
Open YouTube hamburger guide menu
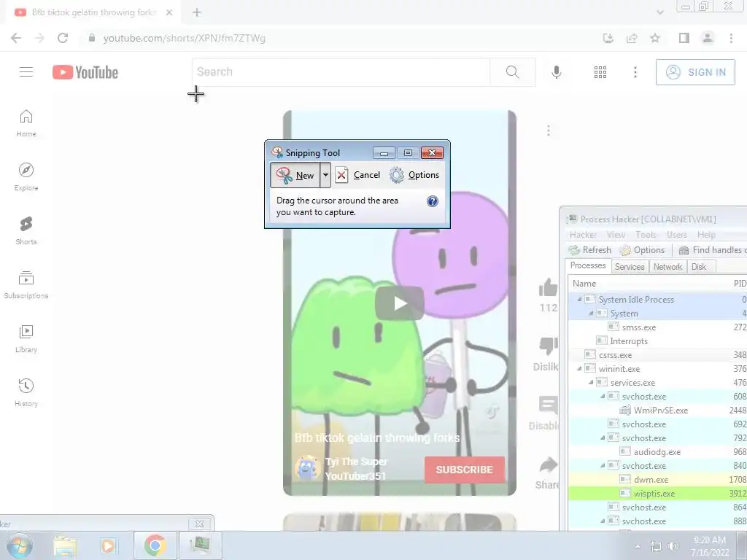[x=26, y=72]
